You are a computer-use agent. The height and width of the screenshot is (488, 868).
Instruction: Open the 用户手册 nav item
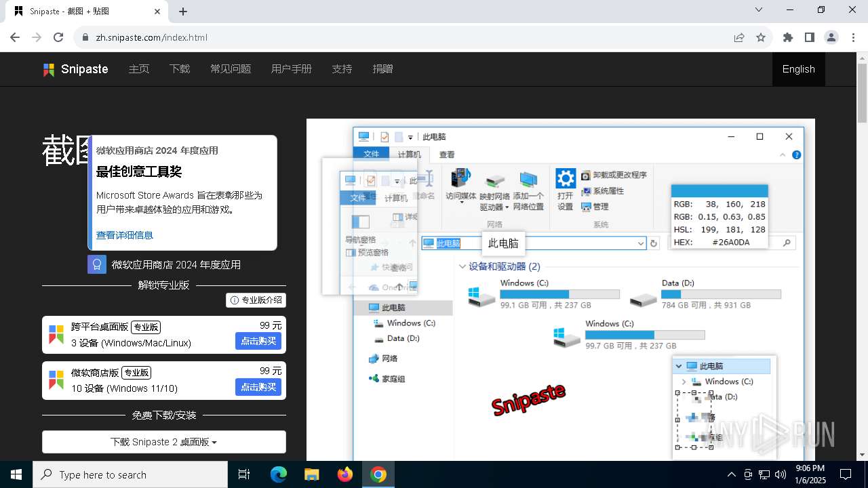pos(292,69)
